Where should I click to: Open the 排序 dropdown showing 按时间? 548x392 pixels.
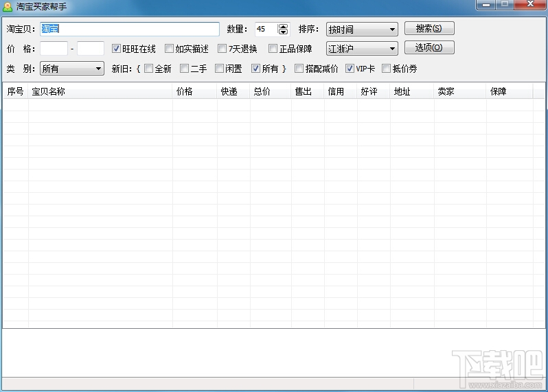(x=362, y=30)
